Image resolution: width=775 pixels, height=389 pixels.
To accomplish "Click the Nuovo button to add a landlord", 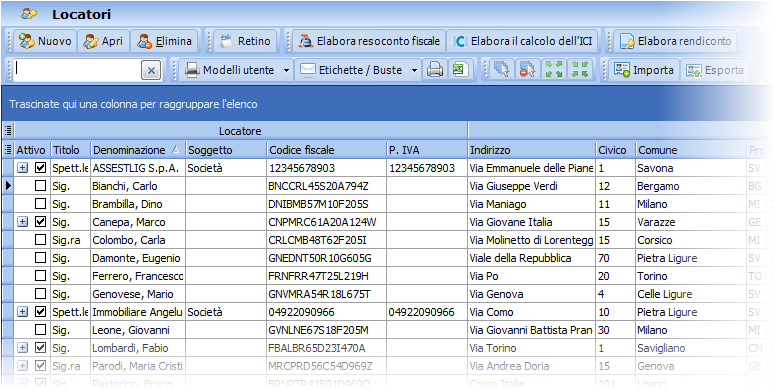I will point(45,41).
